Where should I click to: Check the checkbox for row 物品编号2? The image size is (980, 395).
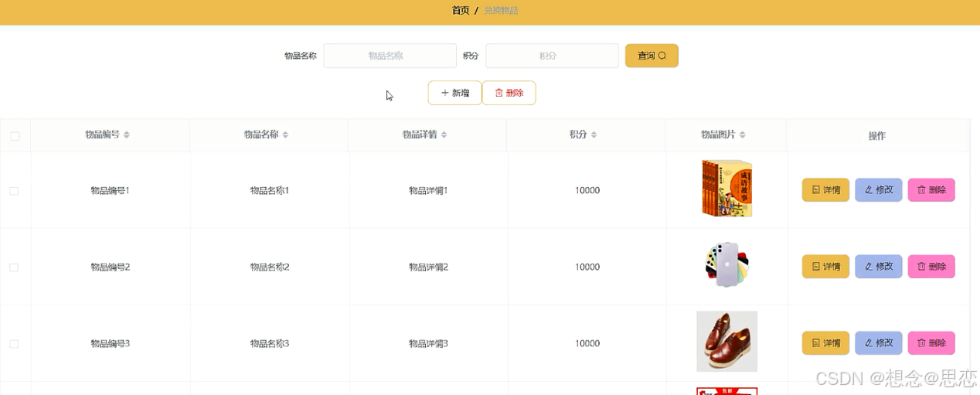(14, 267)
